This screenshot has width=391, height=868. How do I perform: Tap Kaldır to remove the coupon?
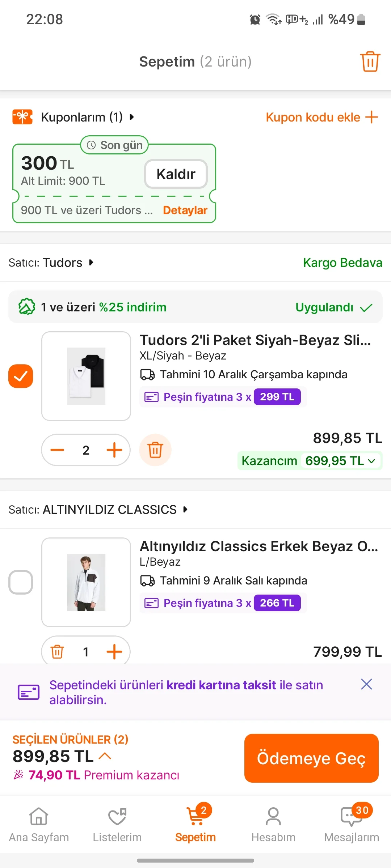[176, 174]
